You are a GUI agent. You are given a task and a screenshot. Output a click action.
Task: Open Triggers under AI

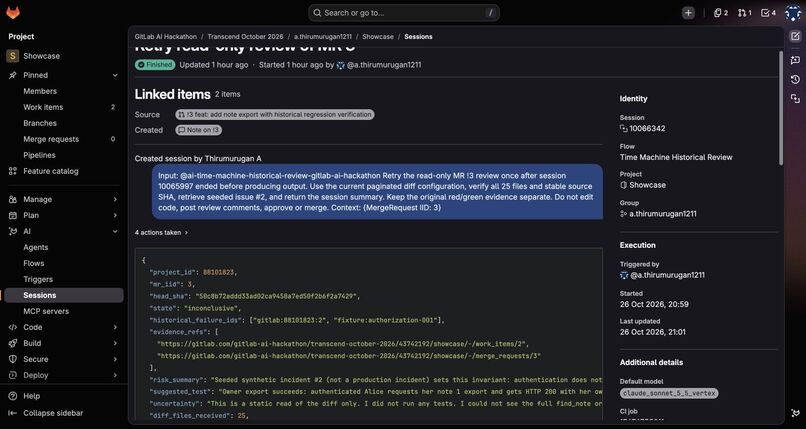pyautogui.click(x=64, y=279)
